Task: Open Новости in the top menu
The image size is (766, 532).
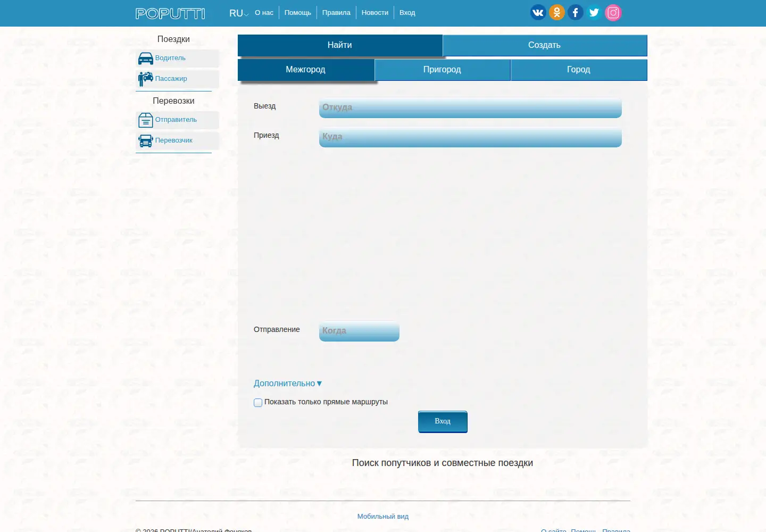Action: [375, 13]
